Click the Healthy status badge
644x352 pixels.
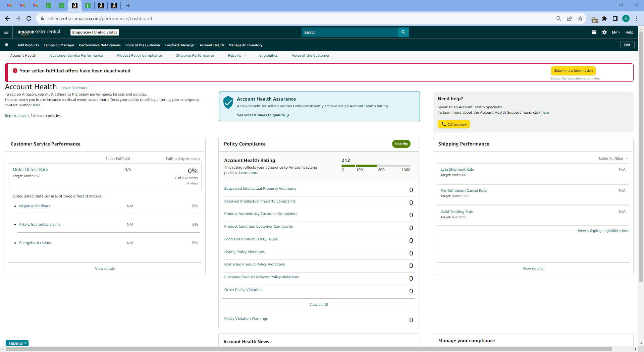click(401, 144)
